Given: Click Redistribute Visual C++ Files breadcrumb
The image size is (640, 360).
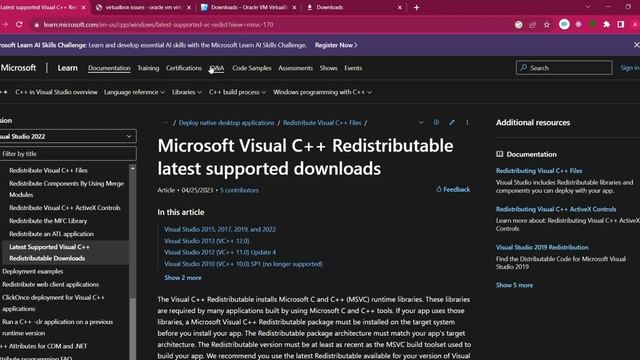Looking at the screenshot, I should coord(322,123).
